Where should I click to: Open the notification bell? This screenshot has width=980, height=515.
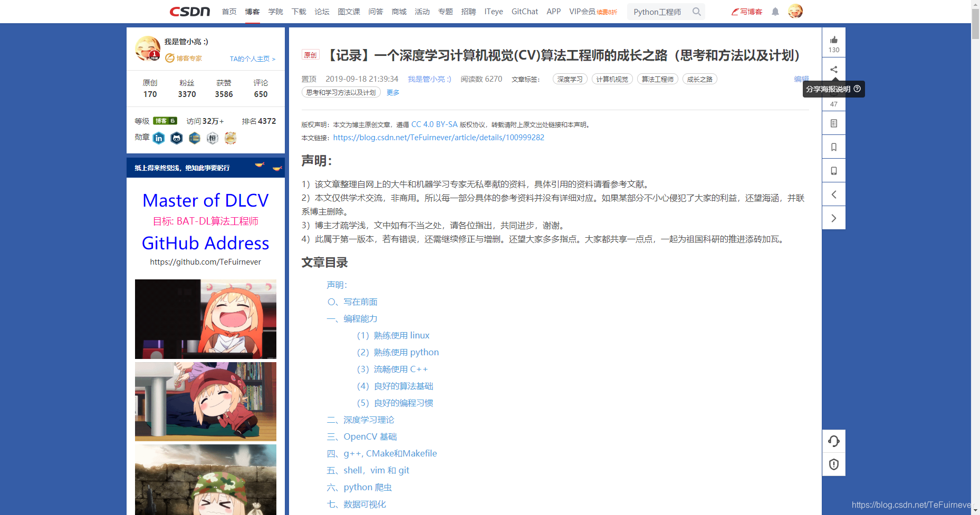click(775, 12)
